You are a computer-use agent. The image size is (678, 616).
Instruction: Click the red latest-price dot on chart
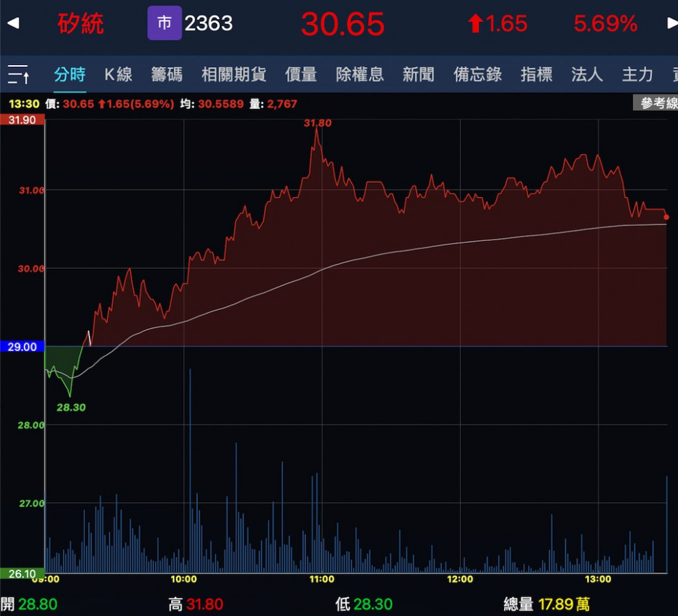pyautogui.click(x=666, y=217)
